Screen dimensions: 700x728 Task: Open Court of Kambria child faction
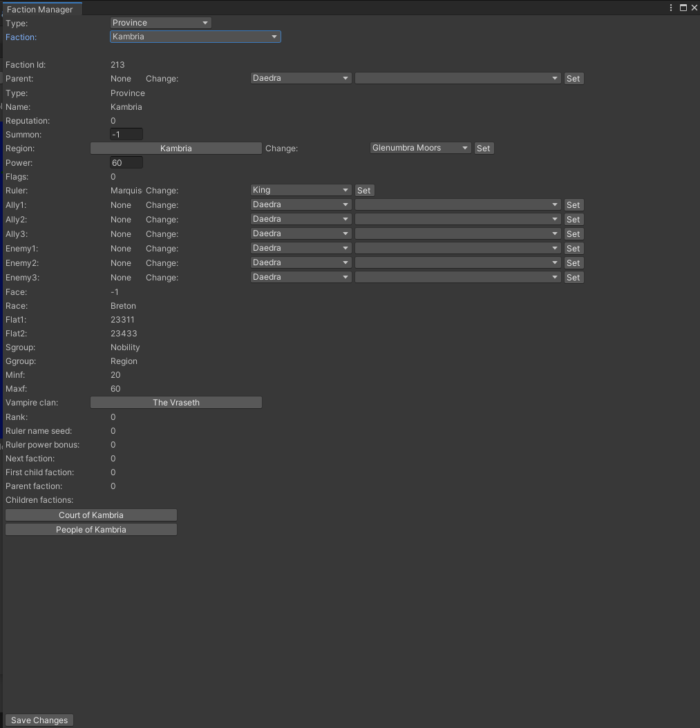click(x=91, y=515)
